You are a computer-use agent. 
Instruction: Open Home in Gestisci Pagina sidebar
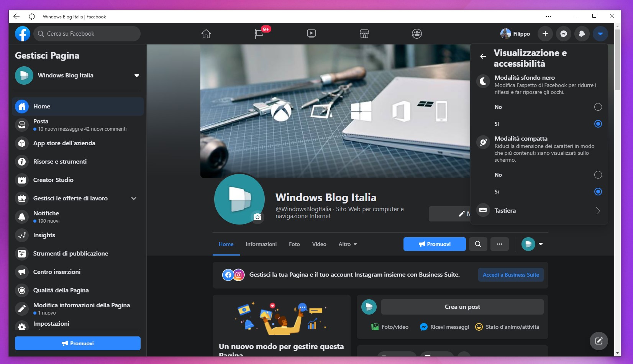pyautogui.click(x=78, y=107)
